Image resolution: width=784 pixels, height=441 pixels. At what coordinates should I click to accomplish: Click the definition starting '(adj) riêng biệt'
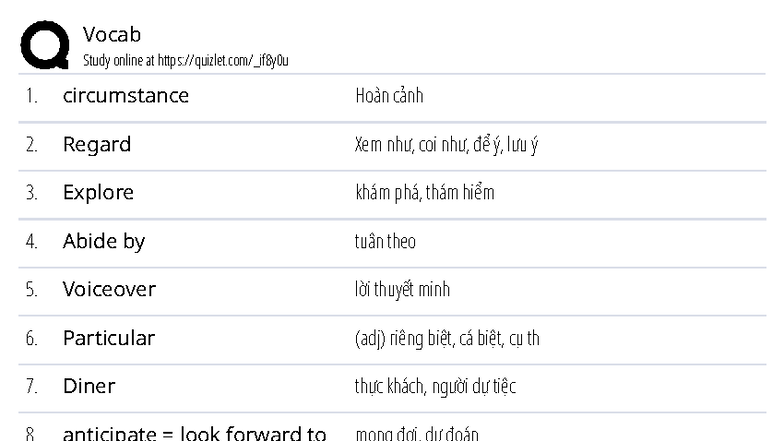tap(447, 338)
